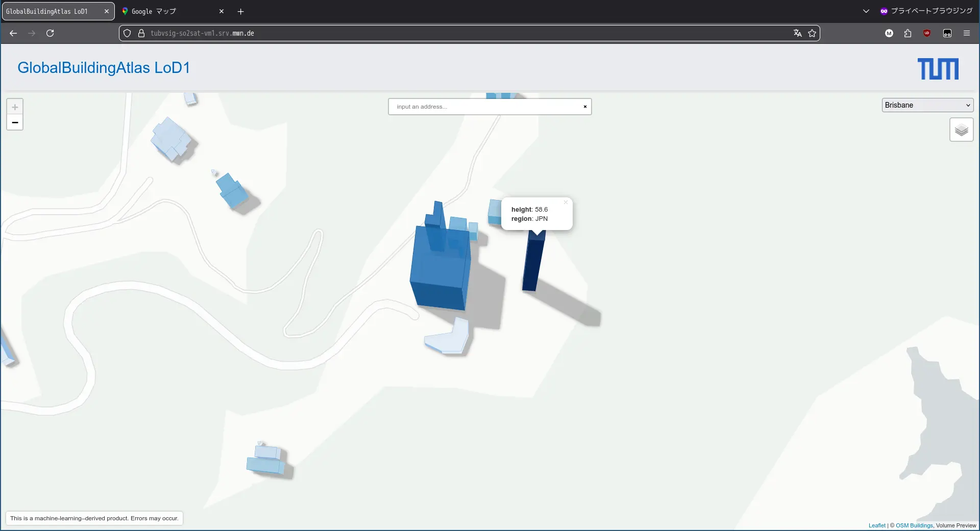This screenshot has width=980, height=531.
Task: Reload the current page
Action: (50, 33)
